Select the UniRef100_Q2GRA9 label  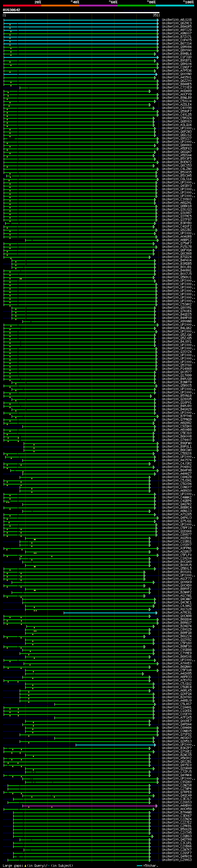[176, 768]
